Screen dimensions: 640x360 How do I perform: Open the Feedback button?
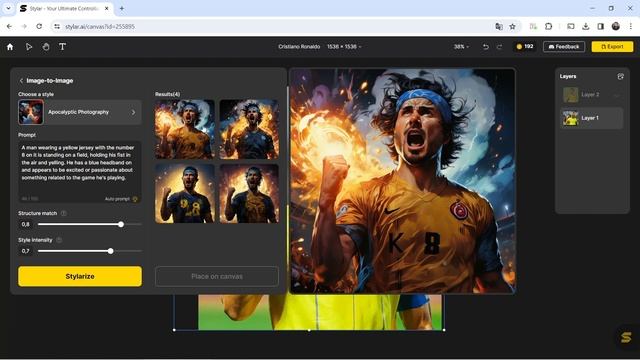(x=564, y=47)
